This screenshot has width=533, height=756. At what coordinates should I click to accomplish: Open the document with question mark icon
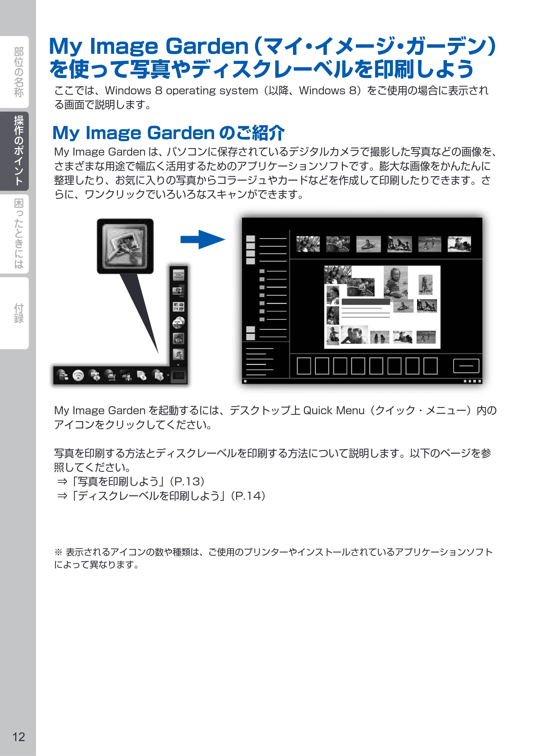pyautogui.click(x=142, y=375)
